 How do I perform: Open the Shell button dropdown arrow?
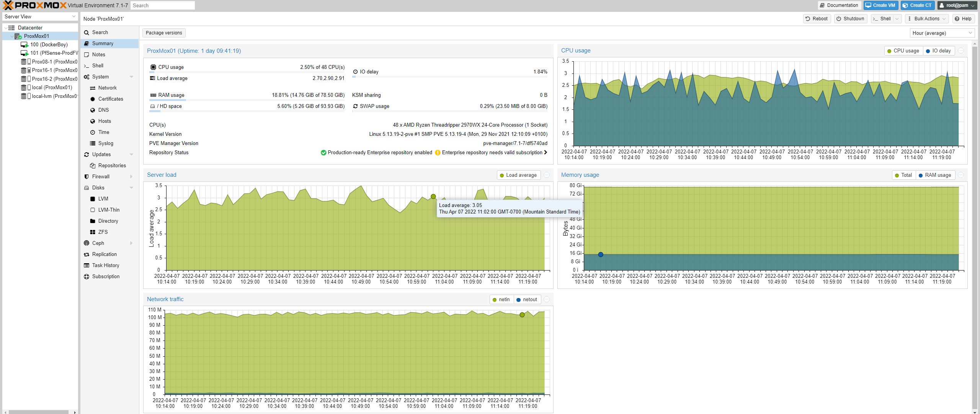point(897,19)
